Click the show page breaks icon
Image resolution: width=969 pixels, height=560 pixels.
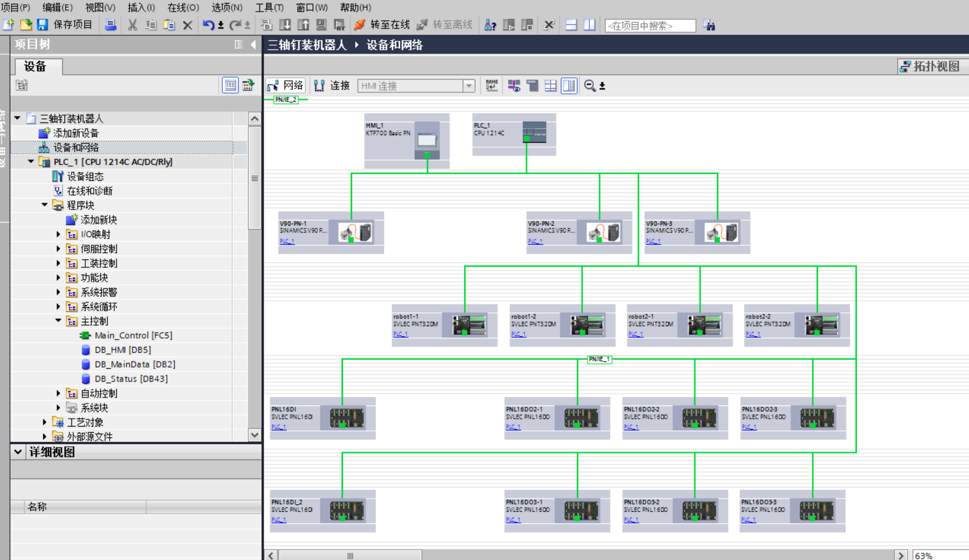[551, 86]
